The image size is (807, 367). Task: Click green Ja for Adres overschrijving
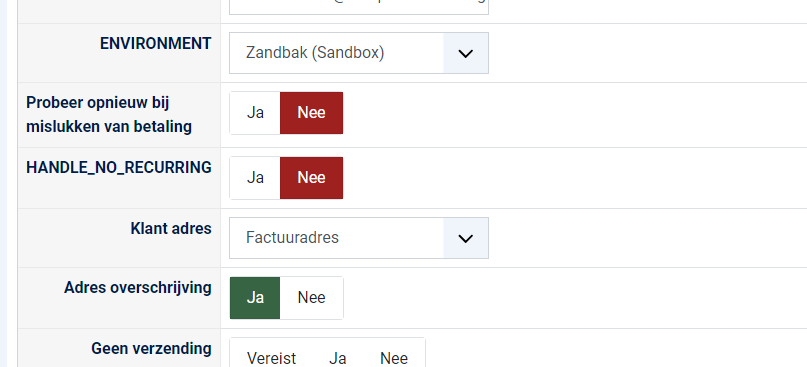point(255,298)
